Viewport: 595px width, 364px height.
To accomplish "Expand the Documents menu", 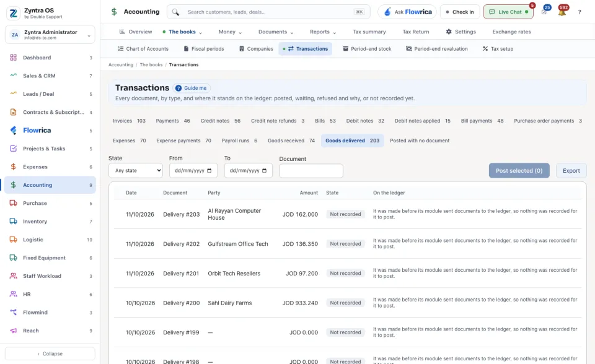I will coord(275,32).
